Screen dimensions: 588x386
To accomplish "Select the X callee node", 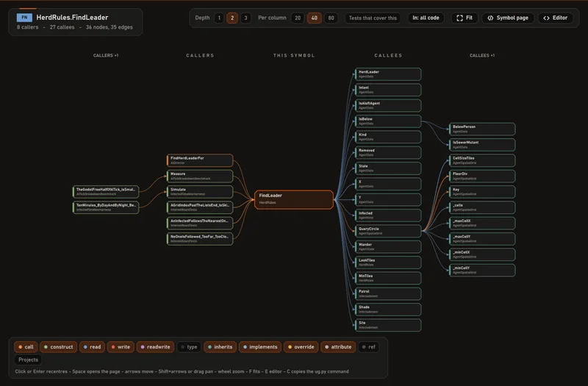I will coord(388,184).
